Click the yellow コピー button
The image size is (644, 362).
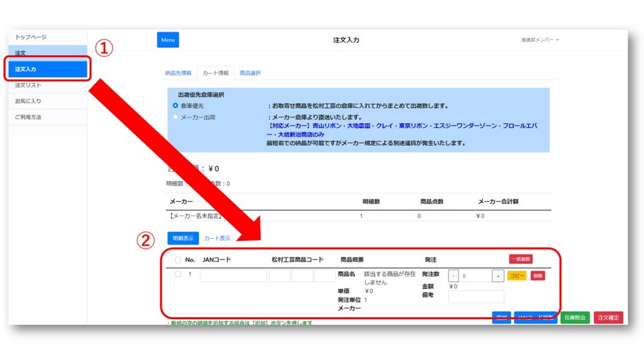point(517,276)
